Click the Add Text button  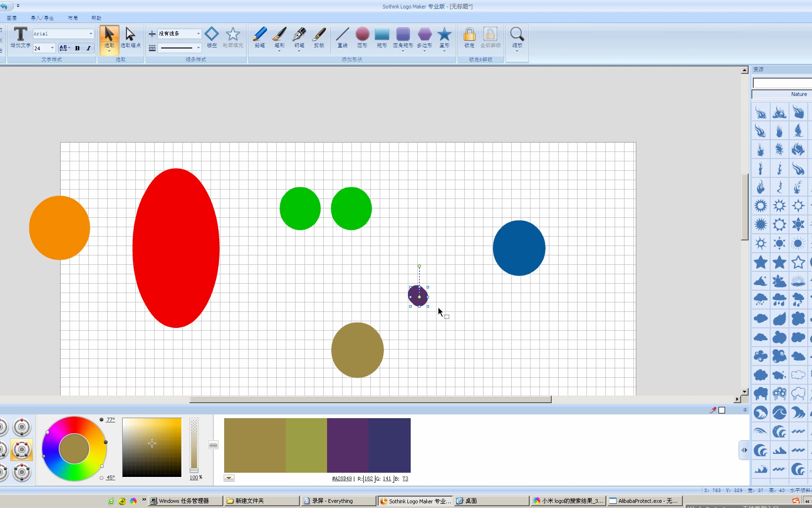[x=20, y=37]
